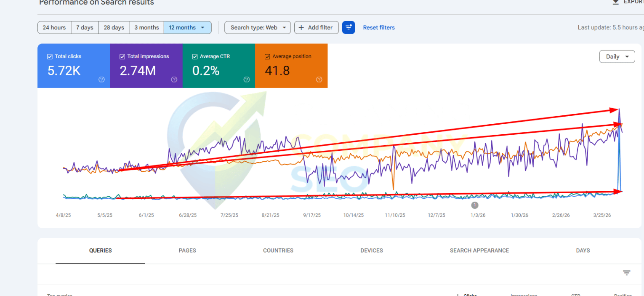Click the help icon on Average CTR card
The height and width of the screenshot is (296, 644).
(247, 80)
